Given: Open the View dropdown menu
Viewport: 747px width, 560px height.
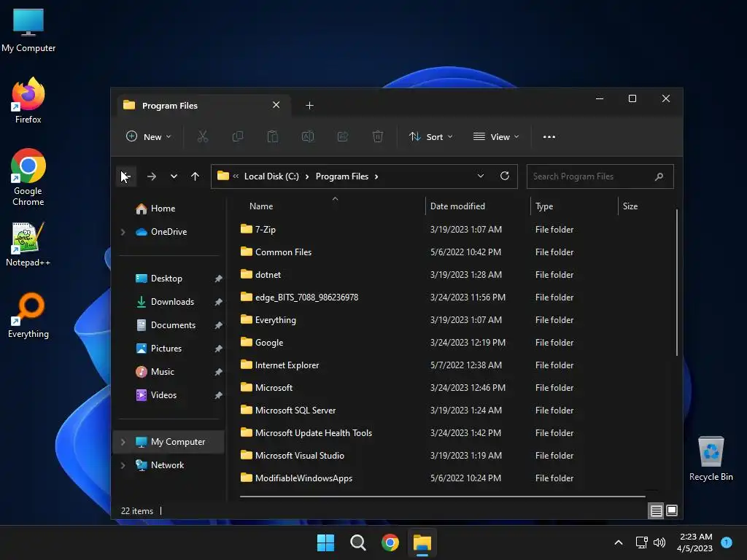Looking at the screenshot, I should click(496, 136).
